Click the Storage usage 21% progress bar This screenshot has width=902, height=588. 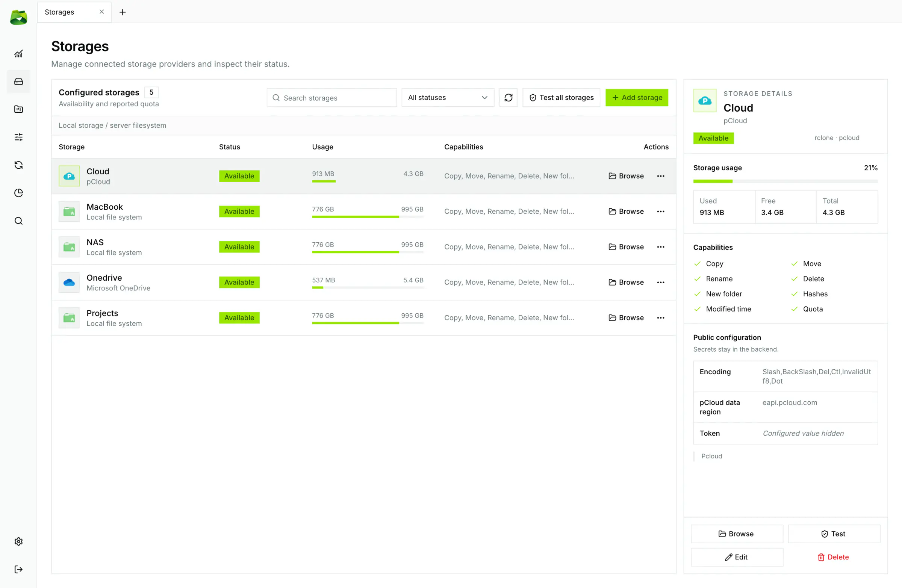[785, 181]
